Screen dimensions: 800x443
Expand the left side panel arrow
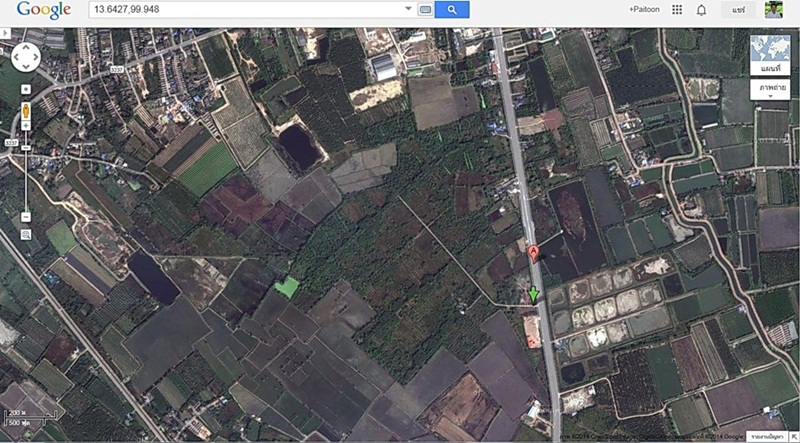click(4, 33)
